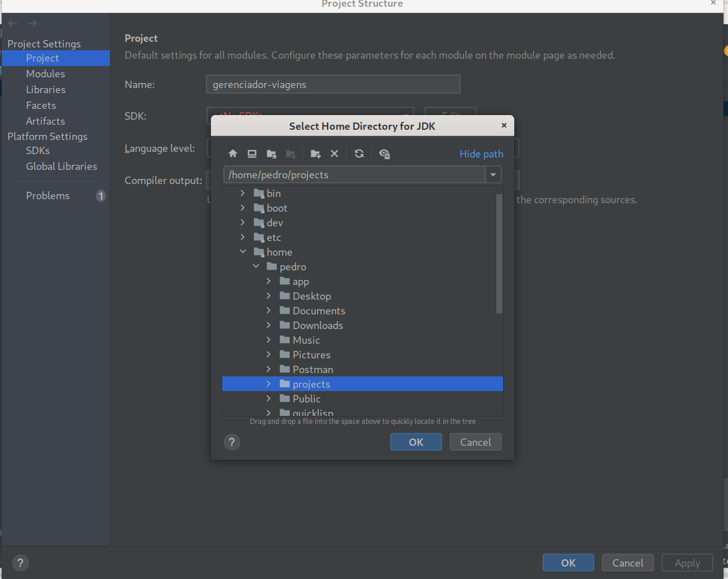Image resolution: width=728 pixels, height=579 pixels.
Task: Toggle show hidden files and directories
Action: click(x=385, y=153)
